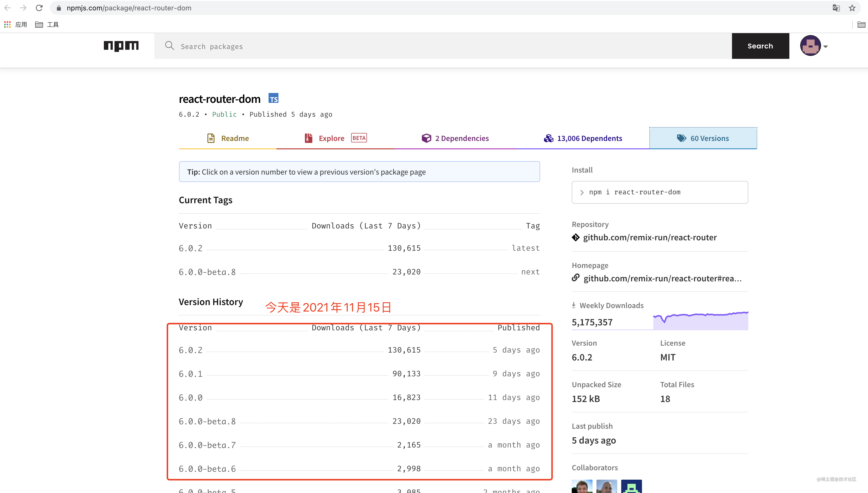Screen dimensions: 868x493
Task: Click the Version History heading
Action: click(211, 302)
